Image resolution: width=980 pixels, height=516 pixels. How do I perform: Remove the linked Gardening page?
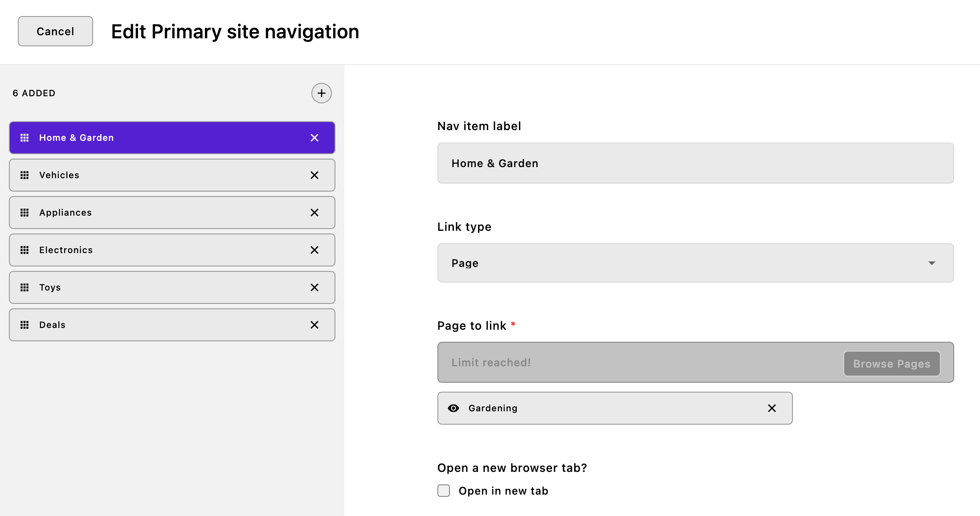(x=772, y=408)
